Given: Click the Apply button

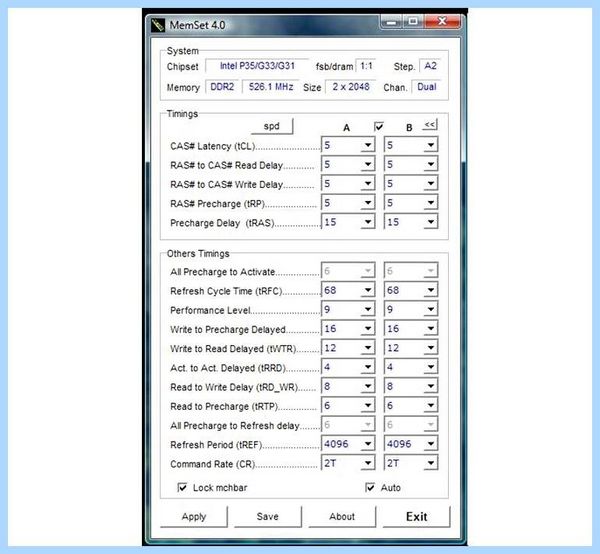Looking at the screenshot, I should click(x=194, y=517).
